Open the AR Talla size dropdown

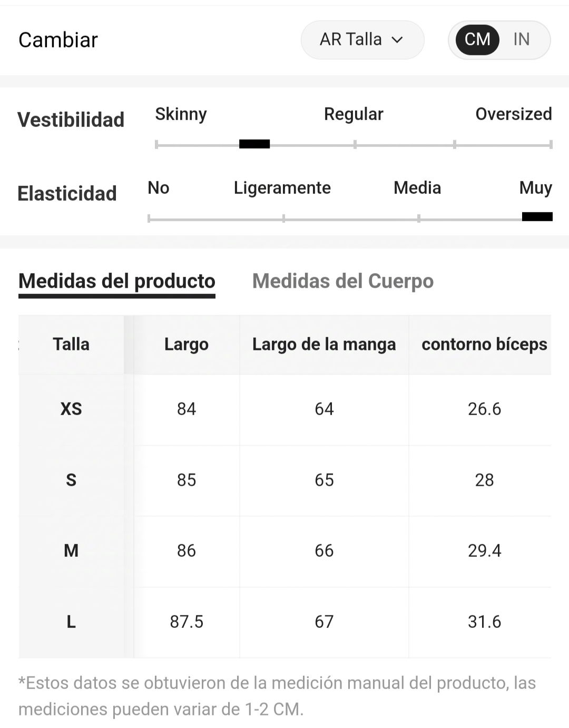point(362,40)
